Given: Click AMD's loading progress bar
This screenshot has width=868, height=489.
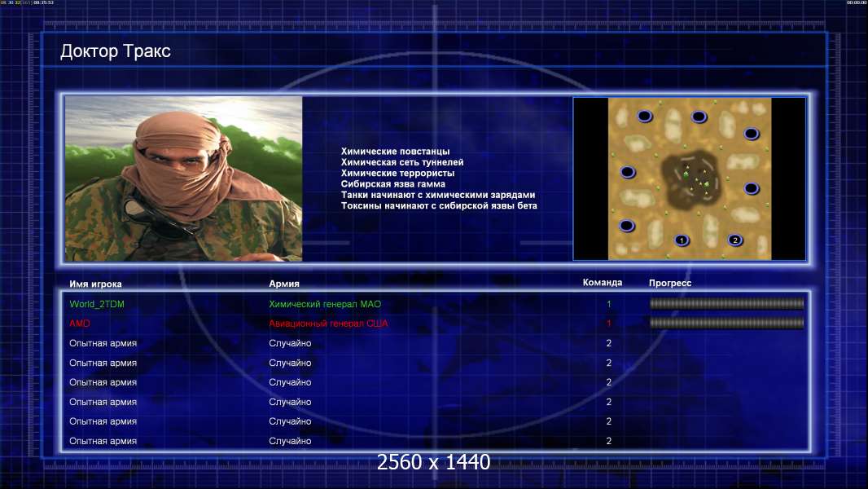Looking at the screenshot, I should pos(726,323).
